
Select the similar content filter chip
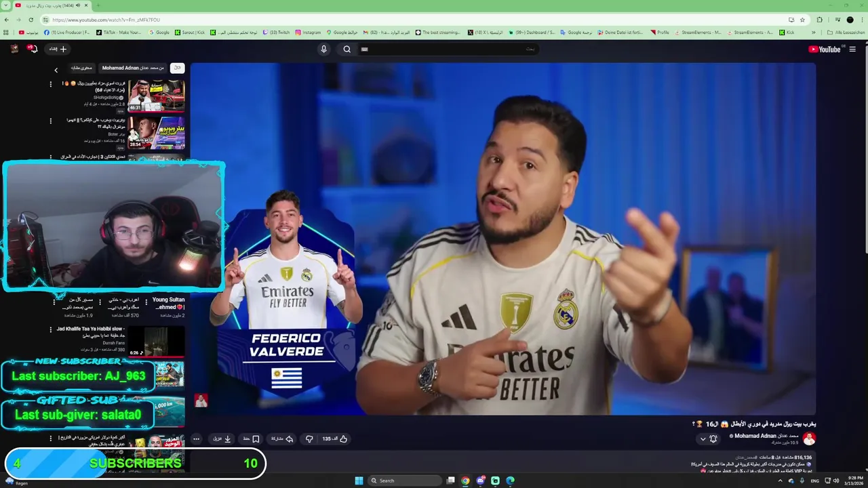[x=81, y=68]
